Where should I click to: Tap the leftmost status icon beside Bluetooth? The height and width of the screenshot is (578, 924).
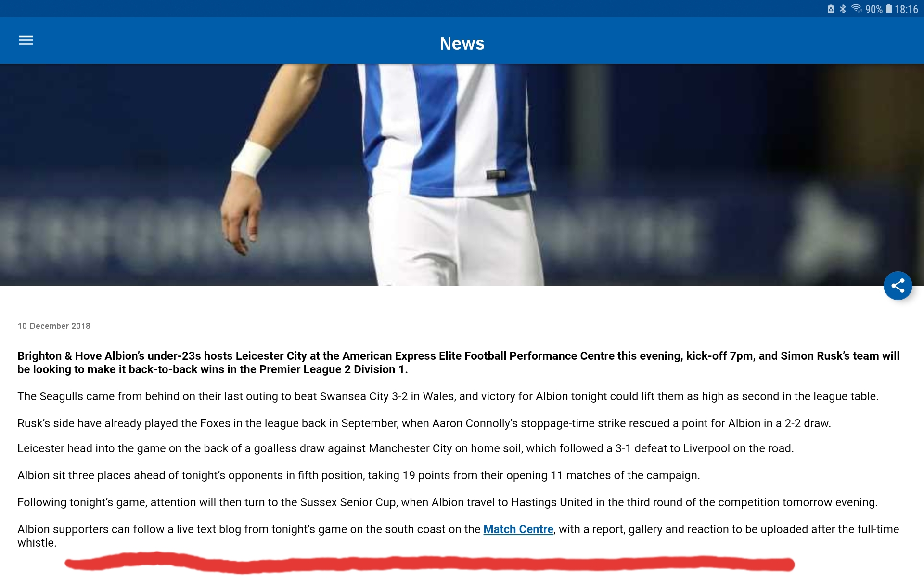[x=831, y=9]
